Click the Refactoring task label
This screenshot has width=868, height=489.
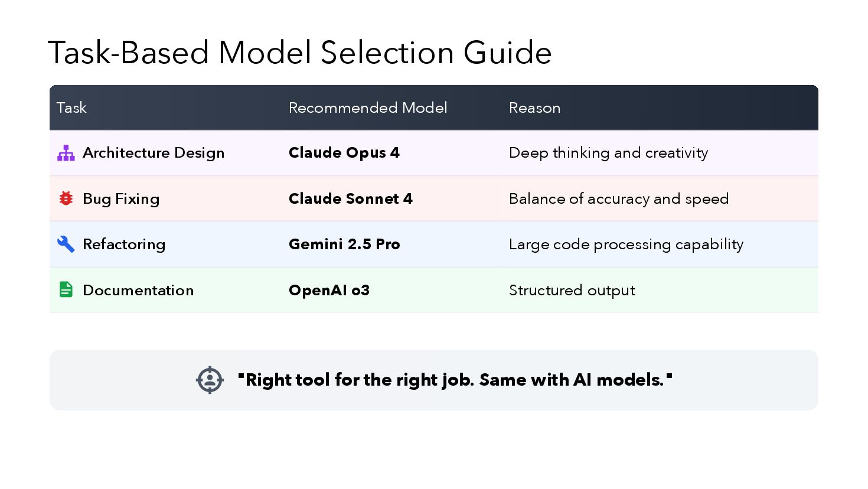pos(124,244)
